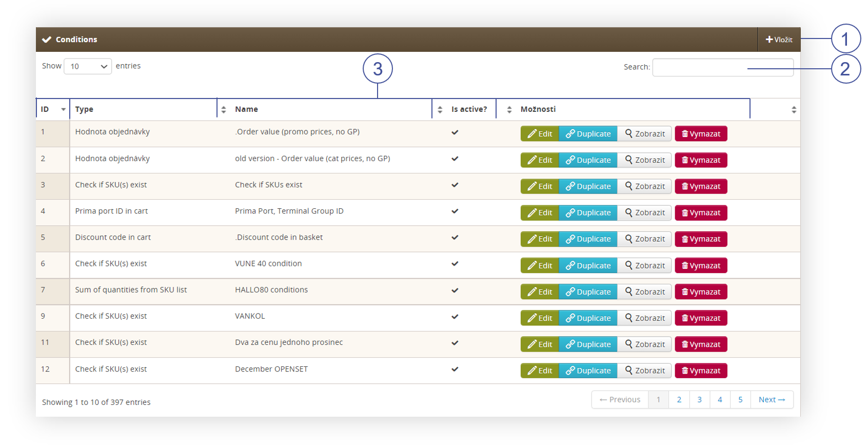
Task: View the Check if SKUs exist condition
Action: point(644,186)
